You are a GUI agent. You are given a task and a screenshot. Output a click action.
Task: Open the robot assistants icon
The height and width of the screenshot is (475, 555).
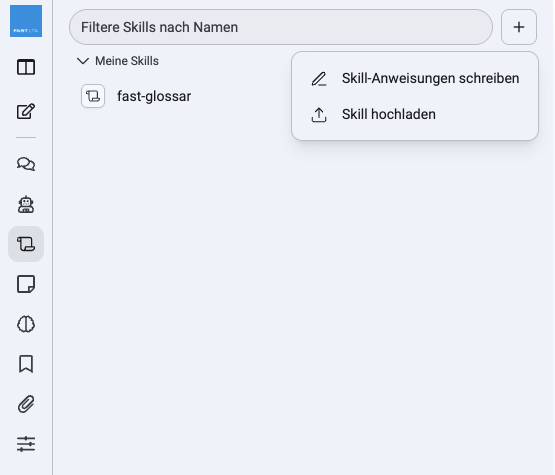(26, 204)
